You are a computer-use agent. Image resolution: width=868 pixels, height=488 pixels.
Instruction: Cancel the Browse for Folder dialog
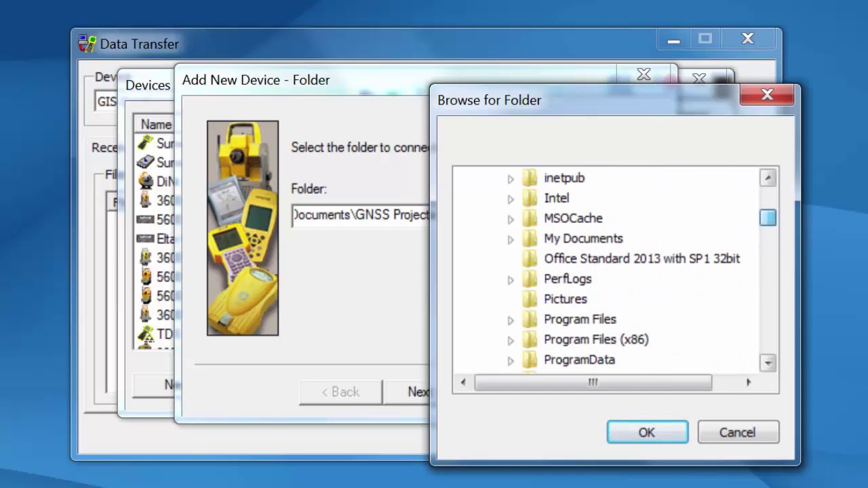point(738,432)
